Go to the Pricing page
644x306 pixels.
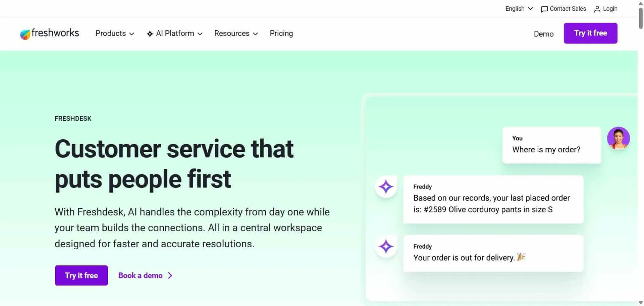(281, 34)
